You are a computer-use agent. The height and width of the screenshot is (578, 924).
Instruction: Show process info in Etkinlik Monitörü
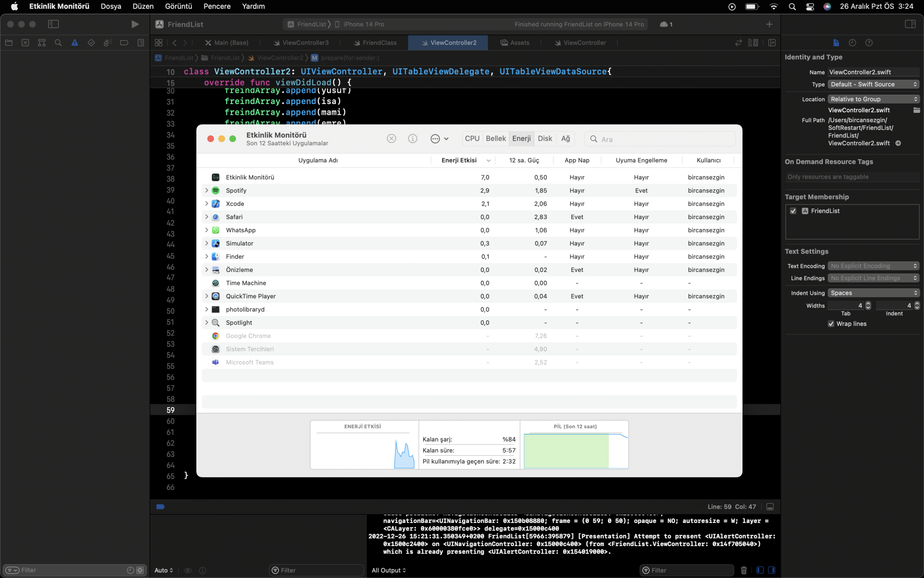point(413,138)
